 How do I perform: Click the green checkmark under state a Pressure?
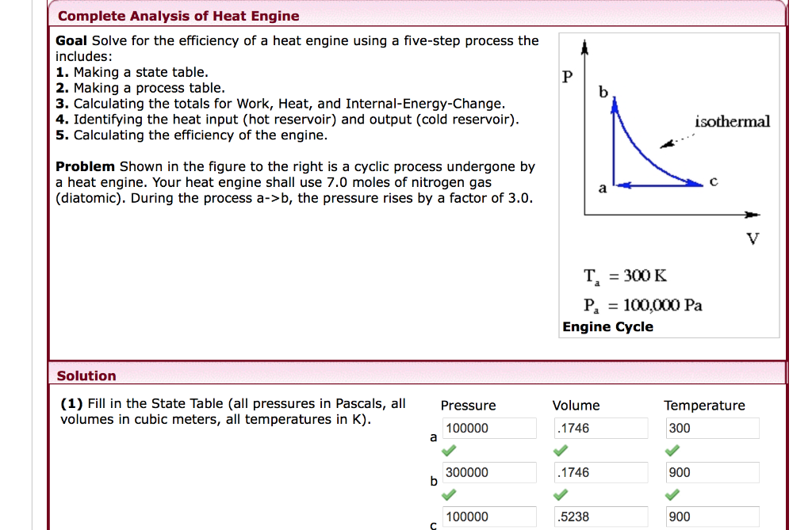tap(450, 450)
